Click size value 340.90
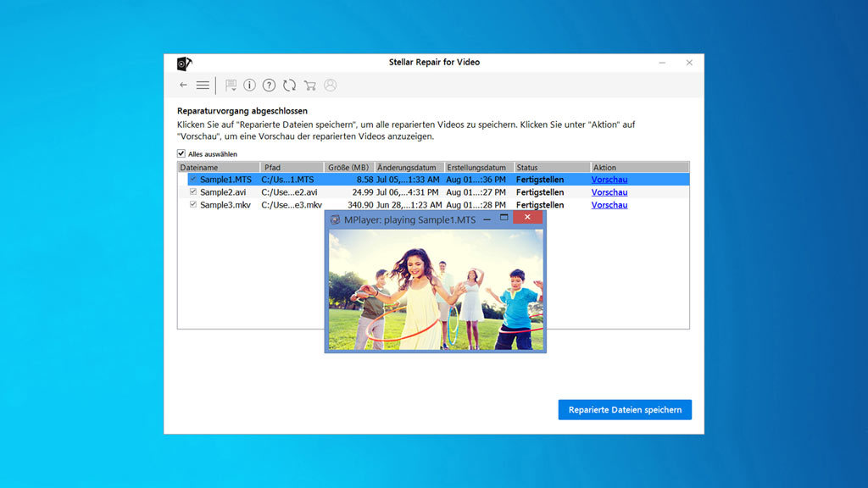Image resolution: width=868 pixels, height=488 pixels. pyautogui.click(x=359, y=205)
